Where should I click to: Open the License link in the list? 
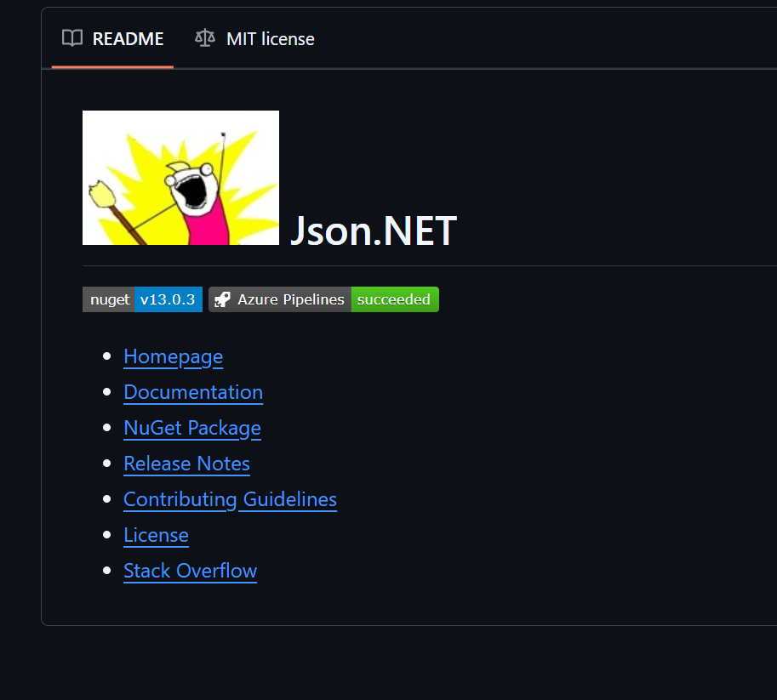[156, 535]
